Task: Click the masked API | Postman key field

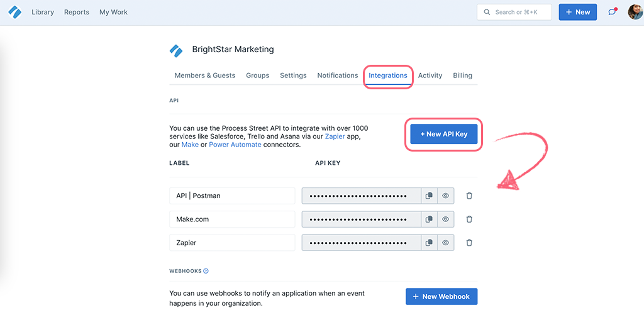Action: (362, 196)
